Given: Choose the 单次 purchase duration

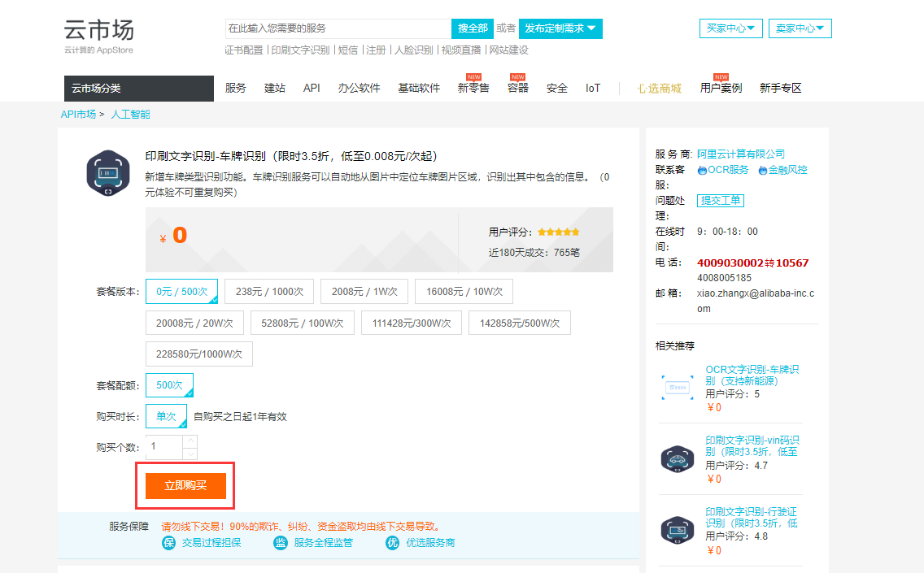Looking at the screenshot, I should point(166,416).
